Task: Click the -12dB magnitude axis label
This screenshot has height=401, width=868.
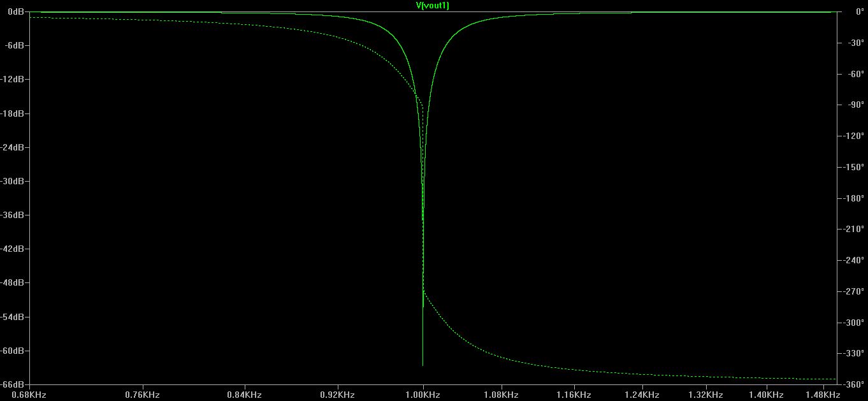Action: tap(11, 79)
